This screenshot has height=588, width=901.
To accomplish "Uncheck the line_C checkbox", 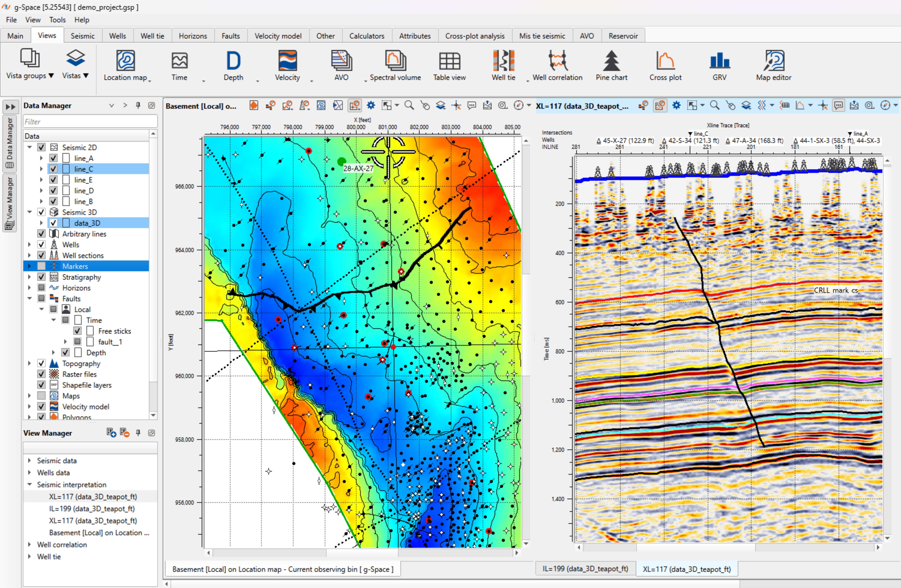I will click(x=53, y=169).
